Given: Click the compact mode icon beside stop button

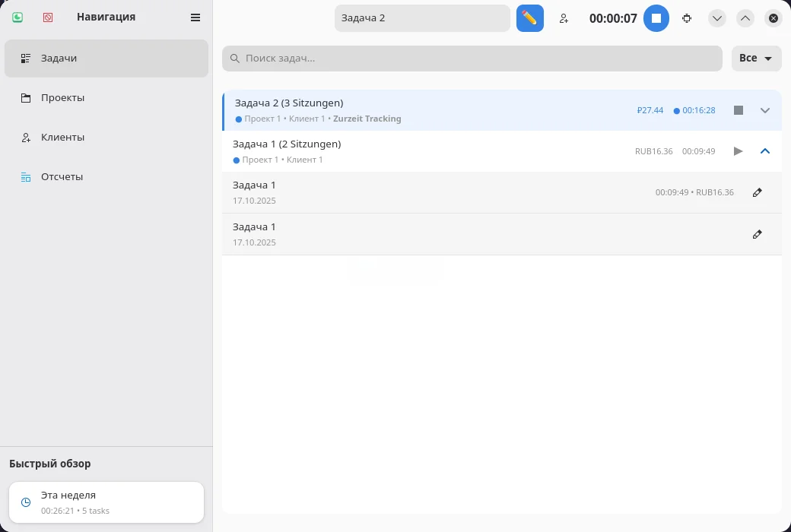Looking at the screenshot, I should pos(687,18).
